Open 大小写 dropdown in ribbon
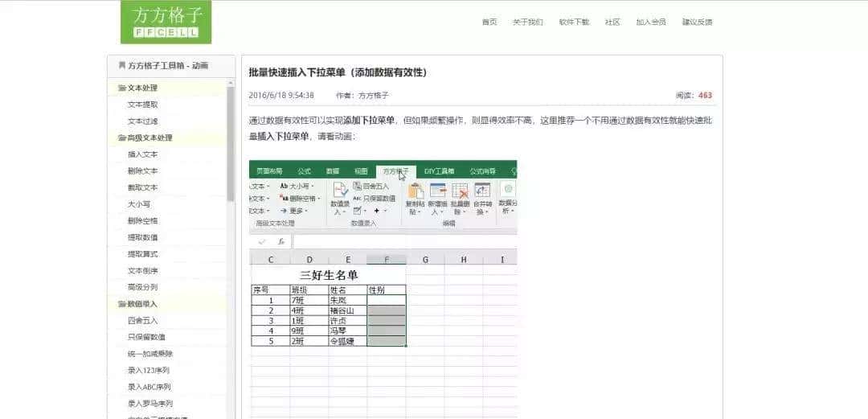The width and height of the screenshot is (868, 419). pos(297,187)
